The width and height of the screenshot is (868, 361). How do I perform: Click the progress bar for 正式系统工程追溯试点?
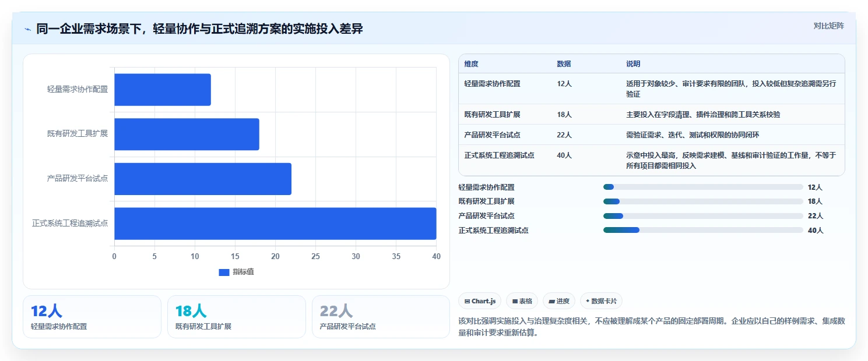[703, 231]
